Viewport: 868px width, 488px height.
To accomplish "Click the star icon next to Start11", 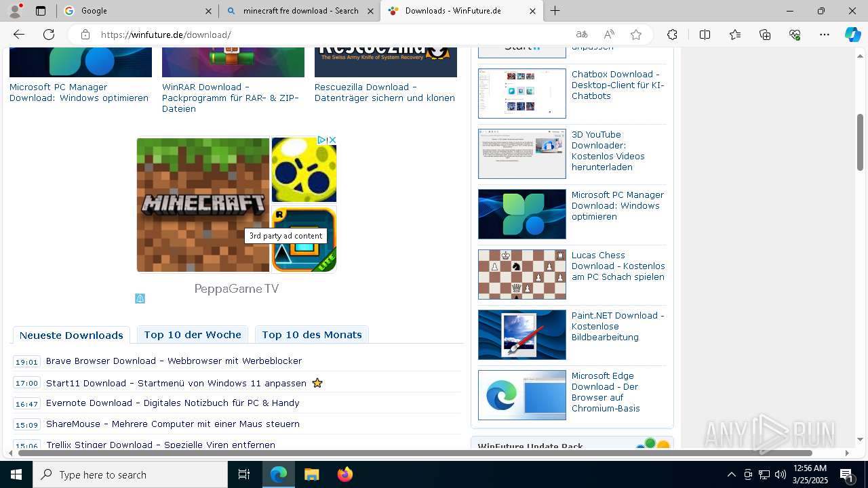I will click(x=317, y=383).
